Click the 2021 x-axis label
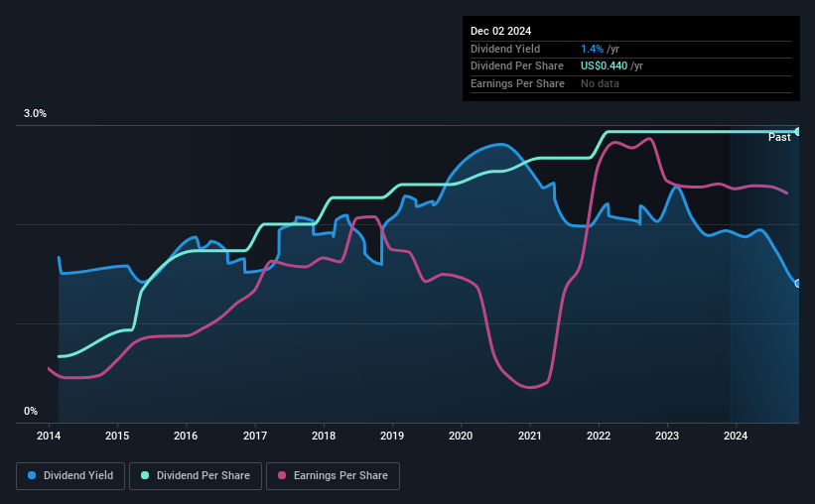 point(530,436)
